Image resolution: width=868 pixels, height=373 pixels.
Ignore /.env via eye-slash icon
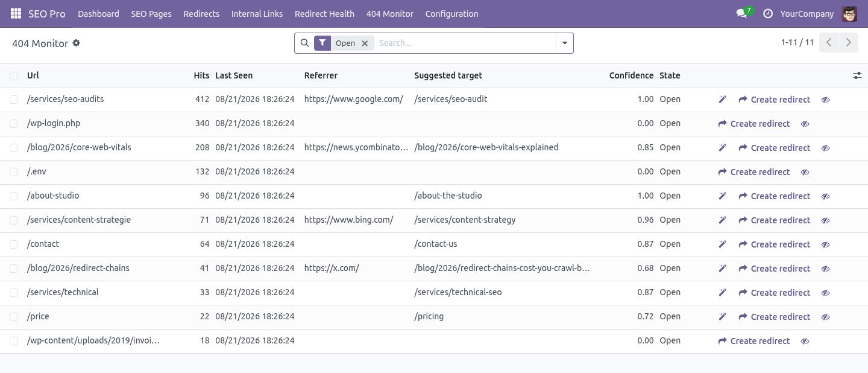(x=805, y=172)
